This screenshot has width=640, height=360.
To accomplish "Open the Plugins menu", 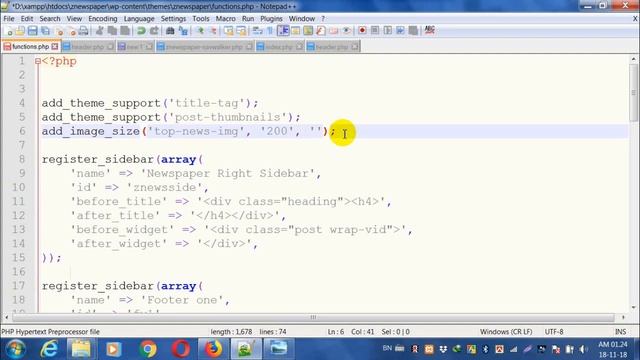I will point(271,19).
